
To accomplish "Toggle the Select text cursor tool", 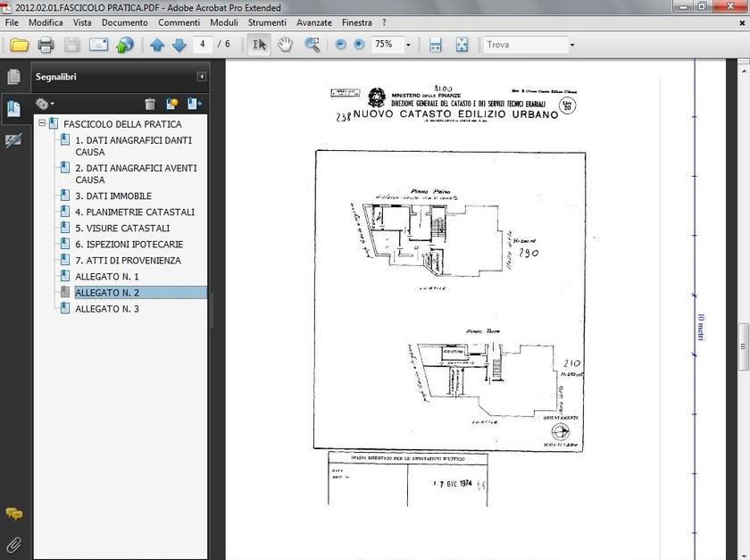I will point(259,45).
